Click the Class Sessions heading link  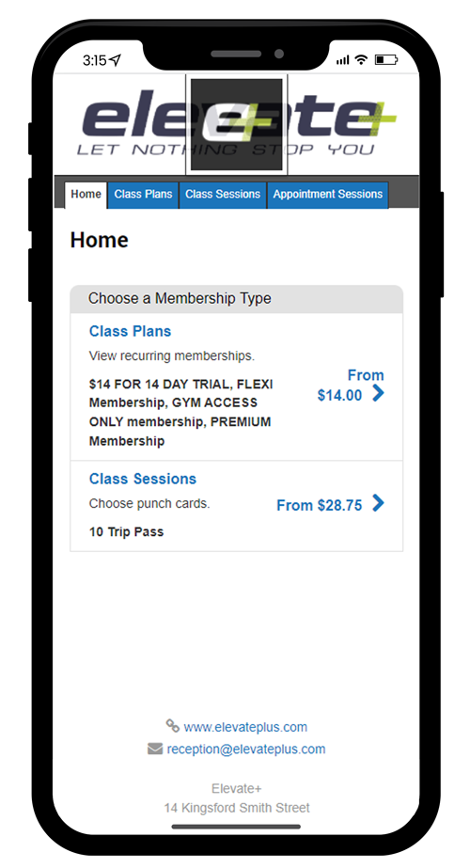click(x=143, y=479)
